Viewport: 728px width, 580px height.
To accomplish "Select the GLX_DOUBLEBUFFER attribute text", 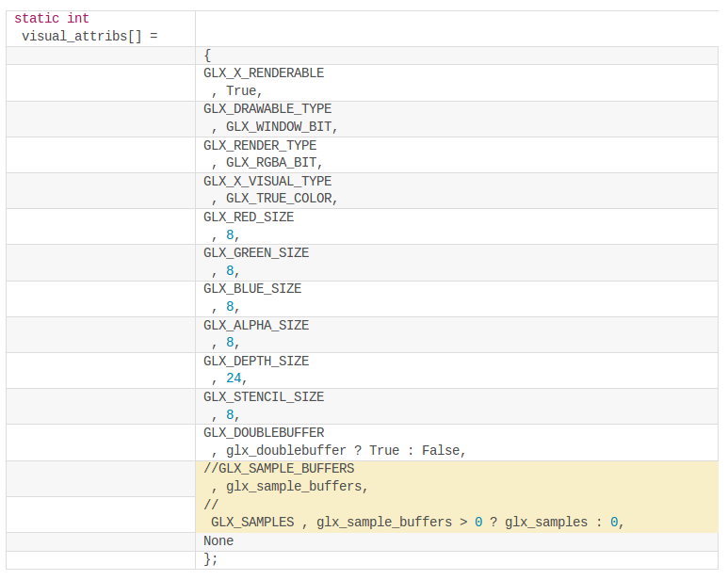I will click(264, 432).
